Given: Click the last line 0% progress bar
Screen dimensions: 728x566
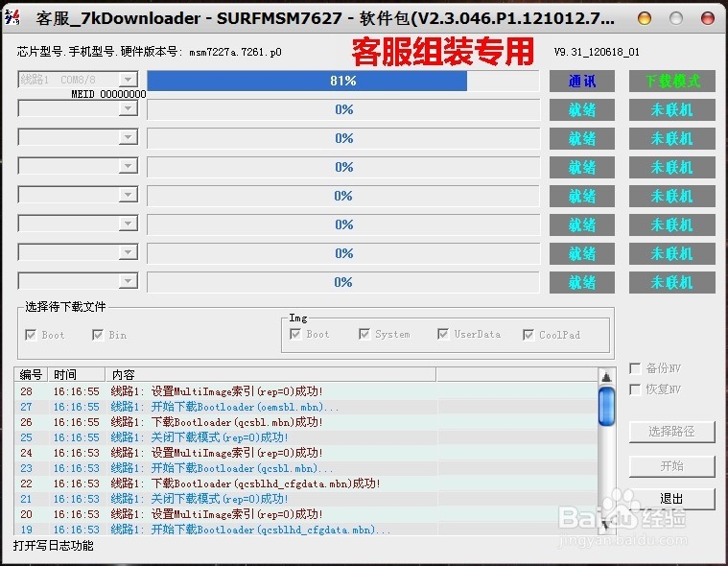Looking at the screenshot, I should point(343,282).
